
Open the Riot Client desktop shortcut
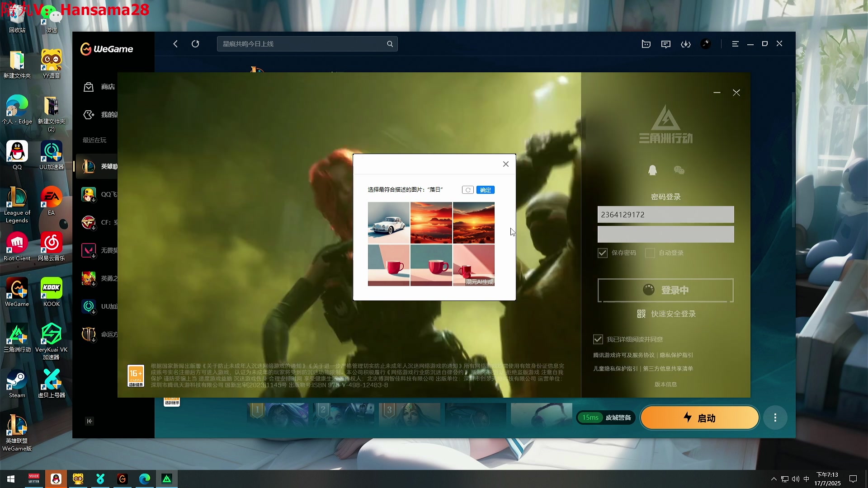[x=17, y=247]
